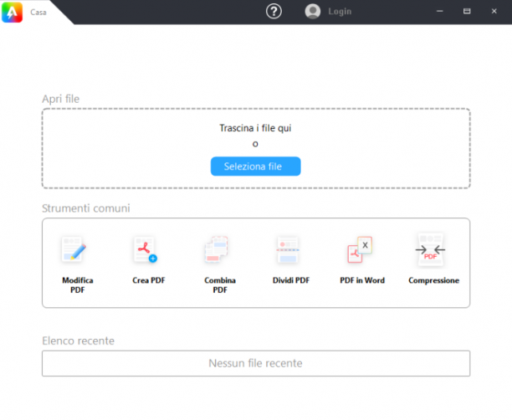The height and width of the screenshot is (420, 512).
Task: Select the Combina PDF tool icon
Action: coord(216,249)
